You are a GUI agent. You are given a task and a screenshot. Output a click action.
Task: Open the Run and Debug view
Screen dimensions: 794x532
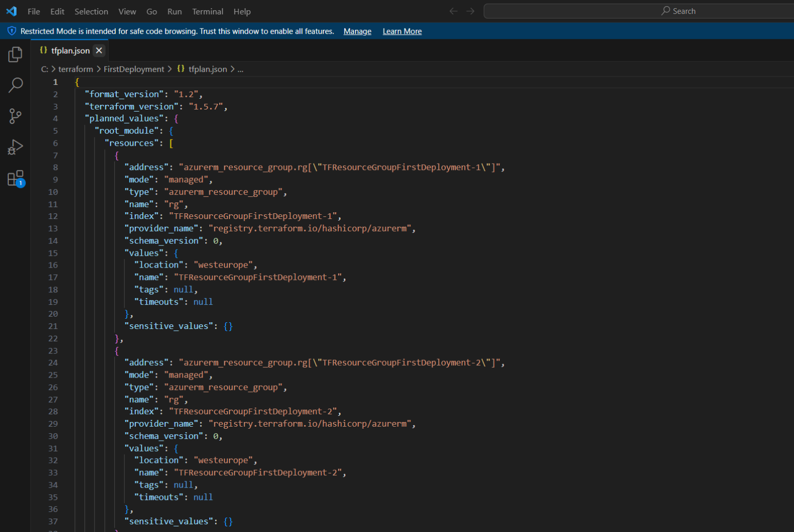pyautogui.click(x=15, y=147)
